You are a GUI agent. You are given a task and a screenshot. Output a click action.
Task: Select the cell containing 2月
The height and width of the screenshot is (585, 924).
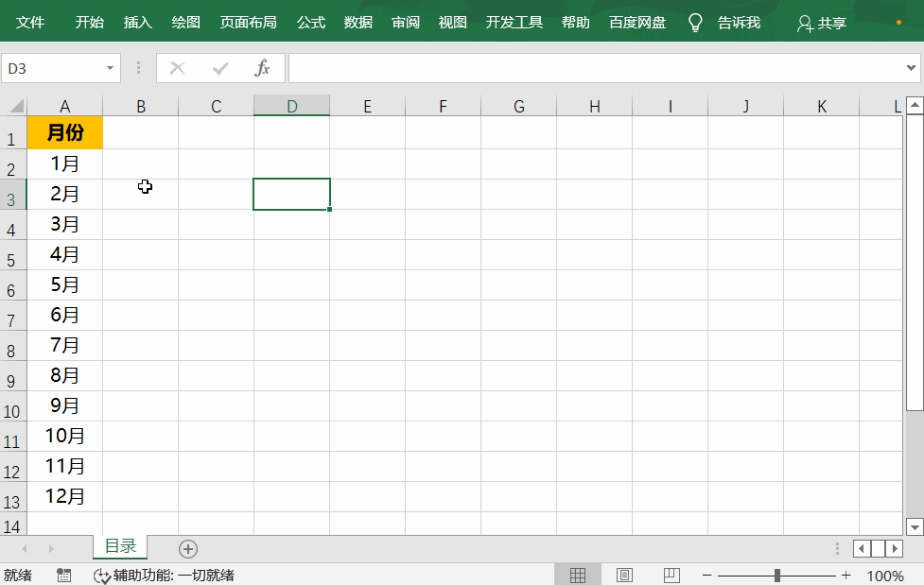coord(65,194)
